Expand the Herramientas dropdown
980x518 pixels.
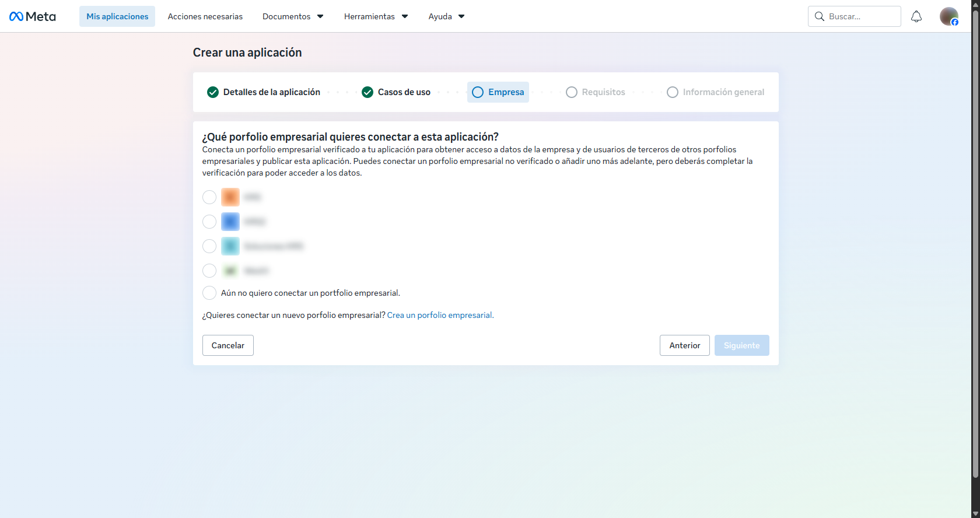tap(376, 16)
